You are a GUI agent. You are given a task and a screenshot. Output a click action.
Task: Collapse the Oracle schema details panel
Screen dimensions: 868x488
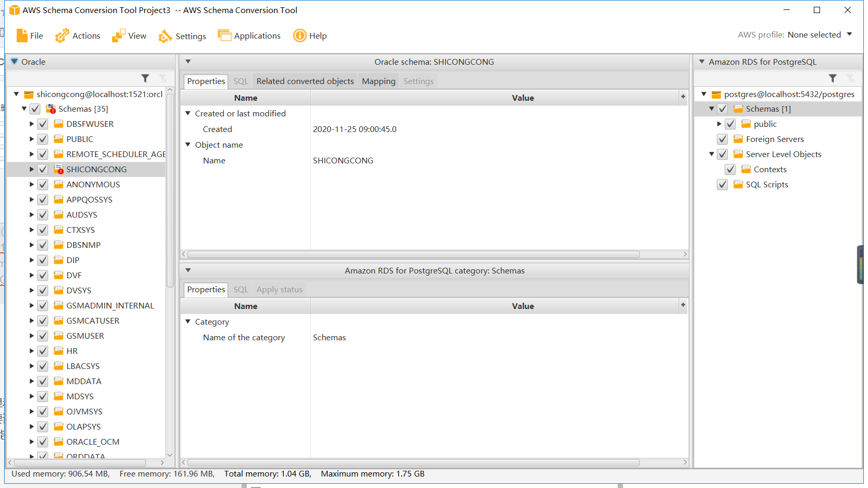(188, 62)
